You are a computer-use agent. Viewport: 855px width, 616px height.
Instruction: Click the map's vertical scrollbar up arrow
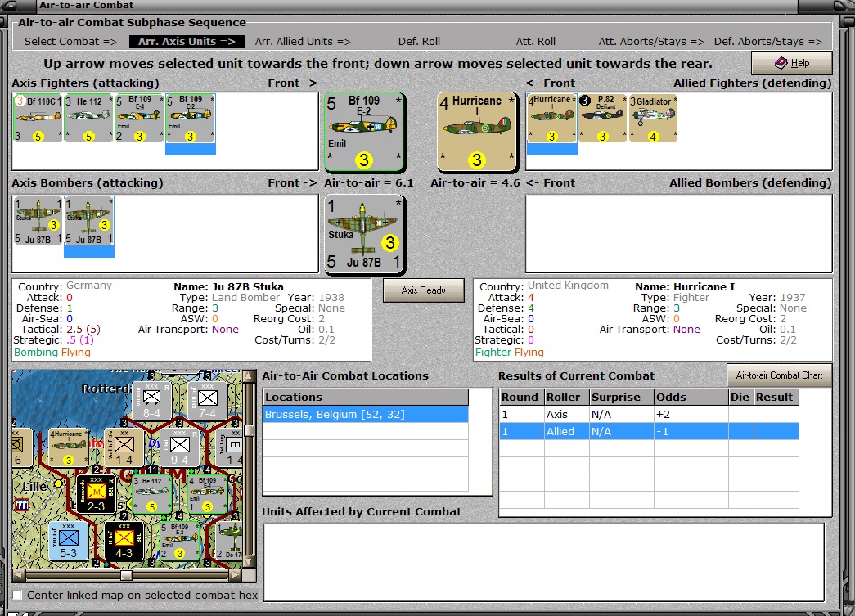249,376
